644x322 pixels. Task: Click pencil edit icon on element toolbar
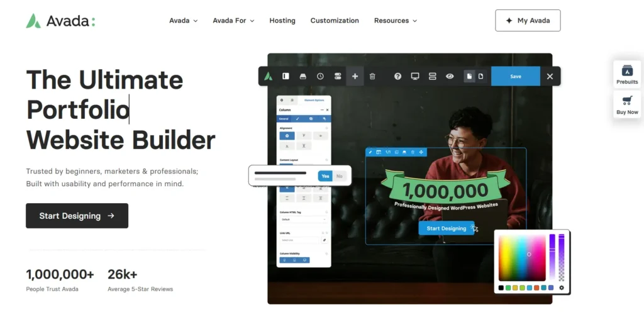(x=370, y=152)
